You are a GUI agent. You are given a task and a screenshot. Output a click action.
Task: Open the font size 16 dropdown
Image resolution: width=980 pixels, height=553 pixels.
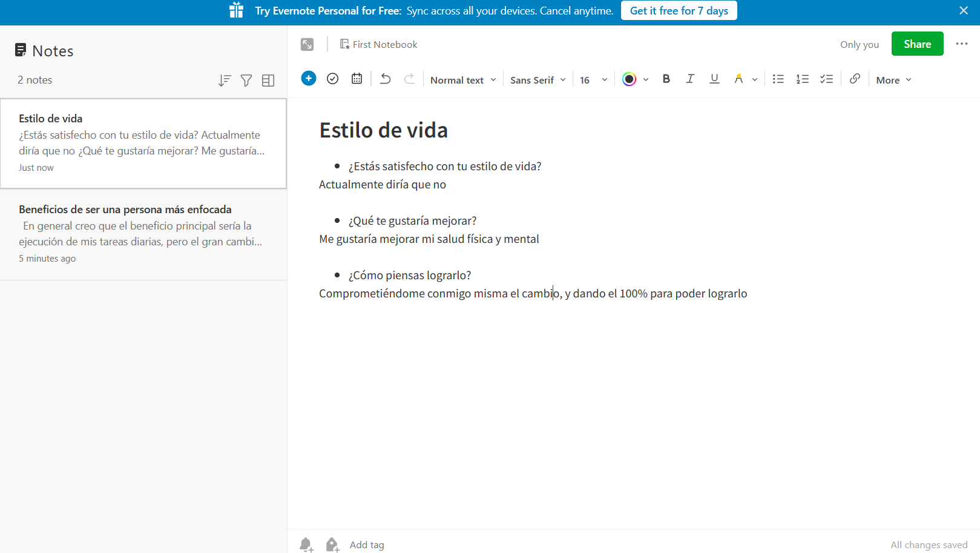593,80
